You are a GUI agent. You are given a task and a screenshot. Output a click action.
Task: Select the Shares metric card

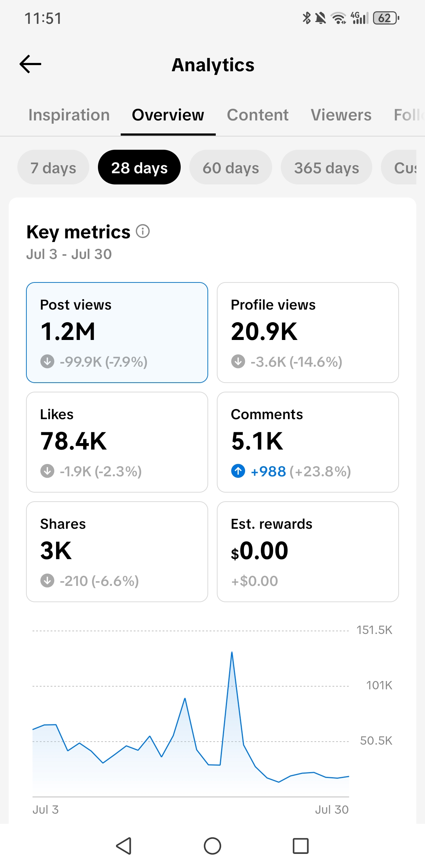(x=117, y=552)
